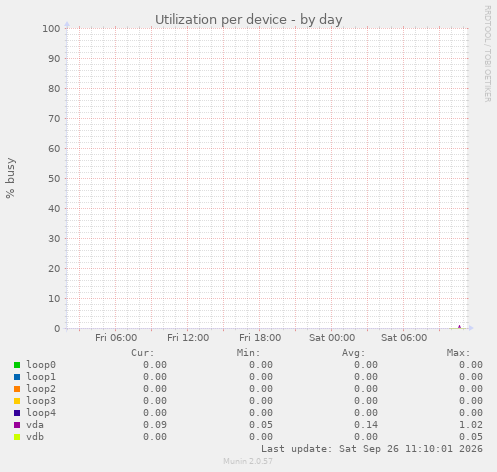Click vdb maximum value 0.05
Screen dimensions: 497x472
point(471,437)
